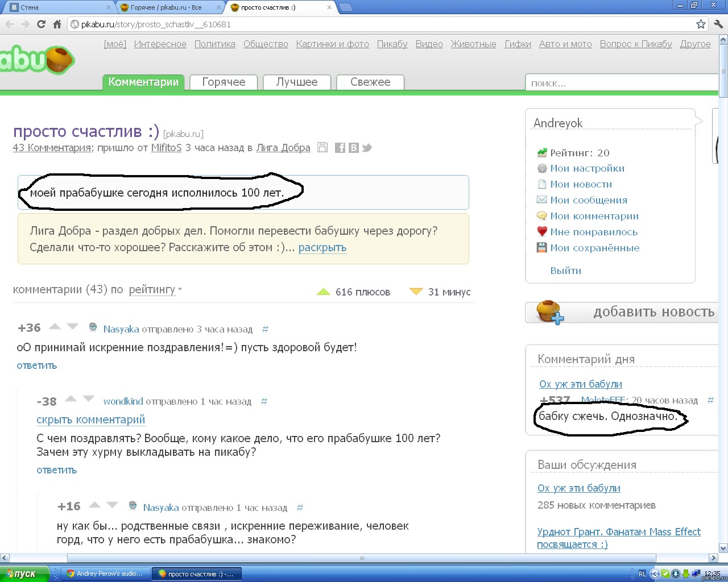
Task: Open Chrome wrench settings menu
Action: [718, 24]
